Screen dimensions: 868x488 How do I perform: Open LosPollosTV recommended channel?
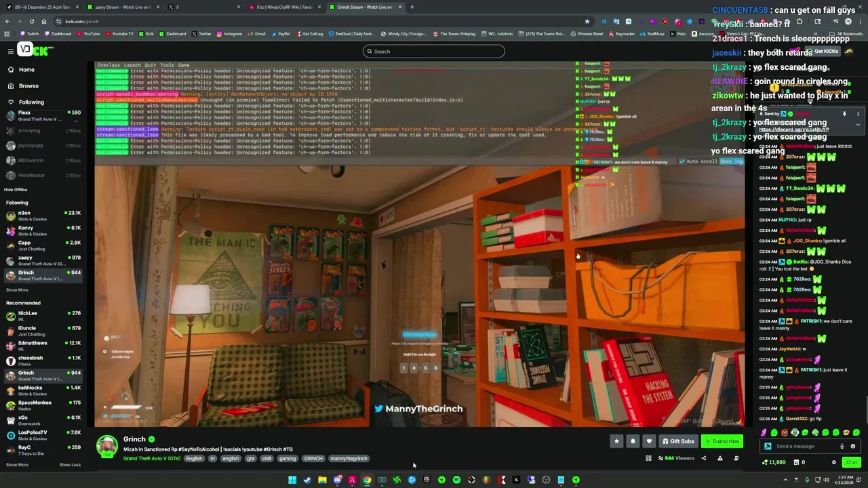(x=42, y=435)
